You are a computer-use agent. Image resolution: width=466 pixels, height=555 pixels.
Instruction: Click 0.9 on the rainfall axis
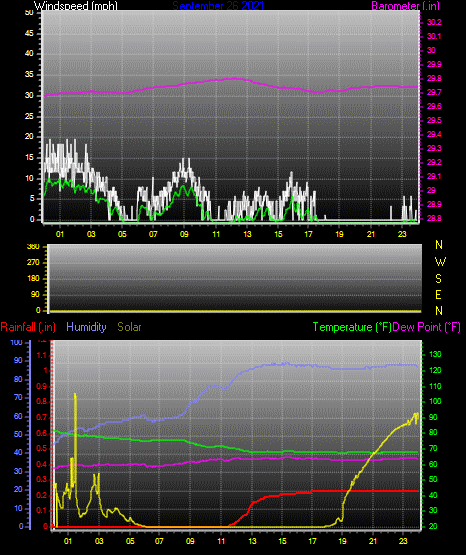pos(42,386)
